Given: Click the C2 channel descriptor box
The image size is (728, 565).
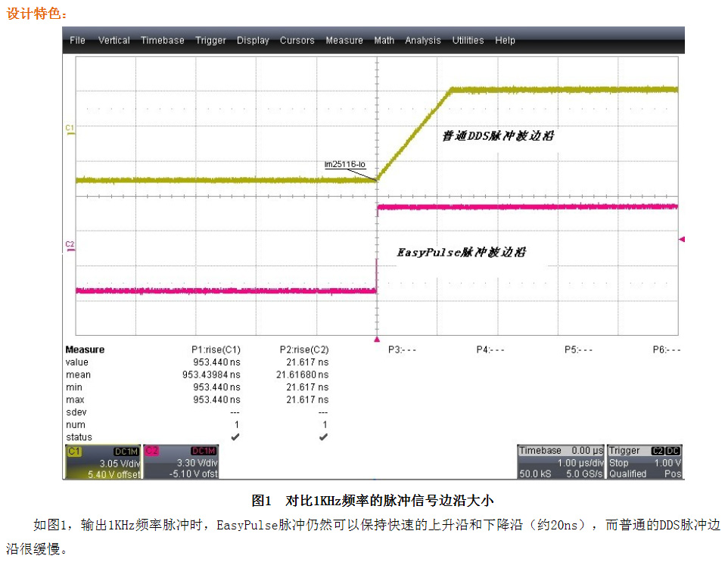Looking at the screenshot, I should tap(180, 462).
